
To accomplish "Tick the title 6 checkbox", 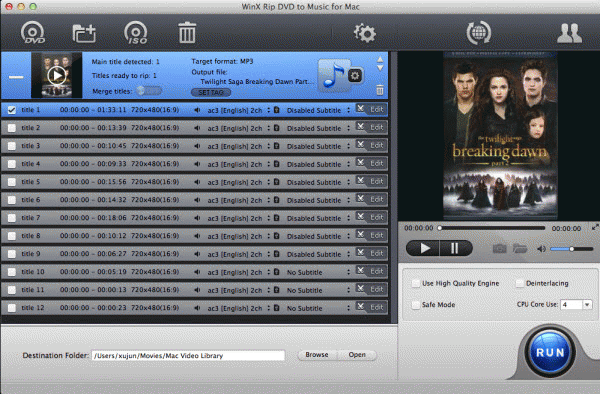I will click(12, 200).
